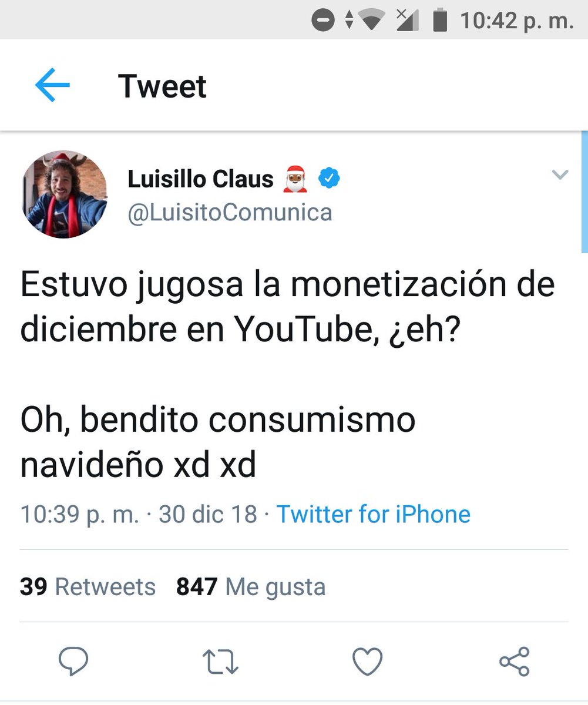Tap the reply speech bubble icon
588x705 pixels.
[74, 662]
